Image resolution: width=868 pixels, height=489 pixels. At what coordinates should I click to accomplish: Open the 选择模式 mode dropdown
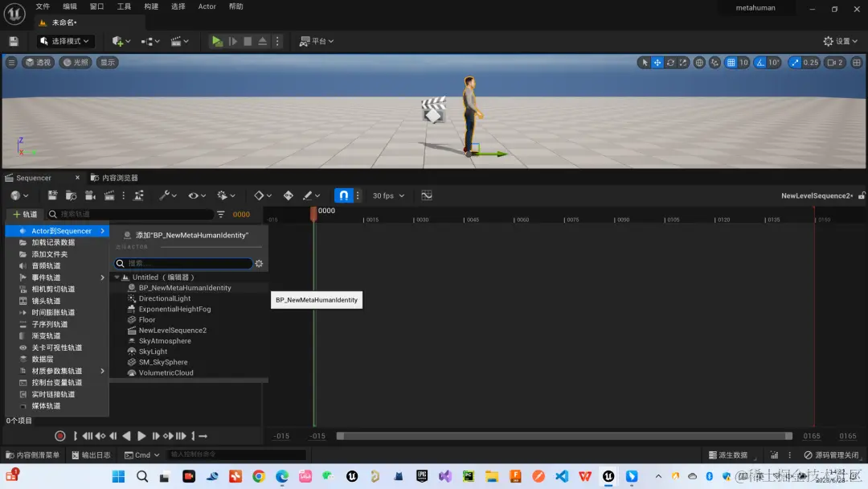pyautogui.click(x=65, y=41)
